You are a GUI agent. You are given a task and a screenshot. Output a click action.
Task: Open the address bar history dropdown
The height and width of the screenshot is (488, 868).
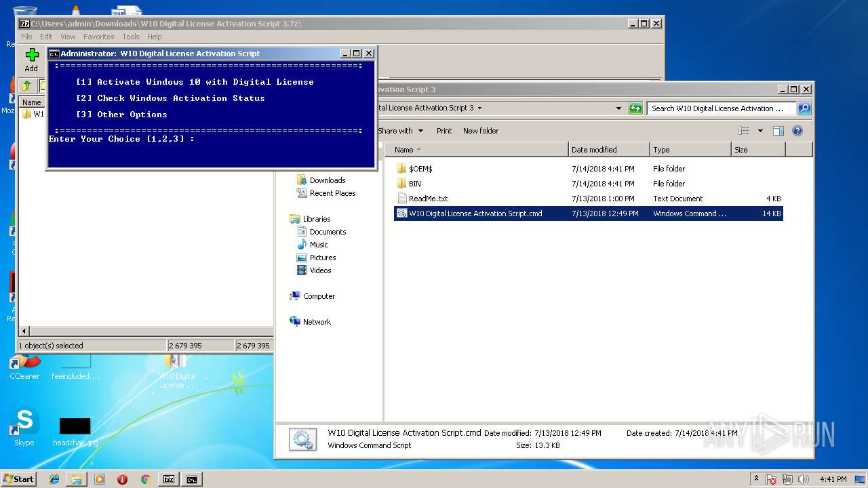coord(618,108)
